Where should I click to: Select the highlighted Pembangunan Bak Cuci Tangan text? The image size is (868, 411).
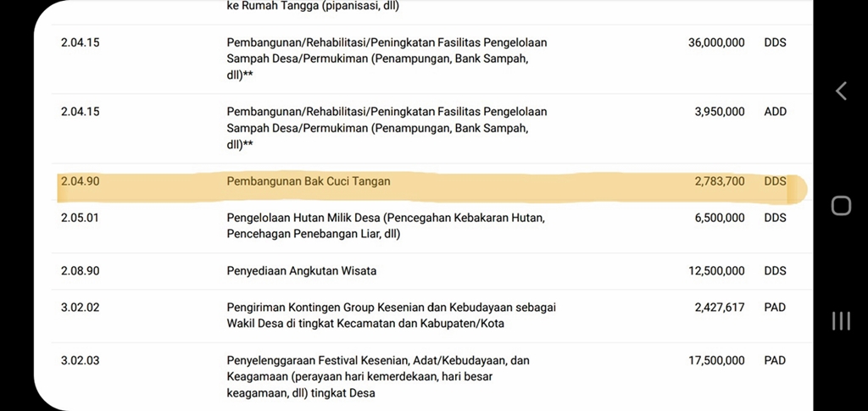[309, 181]
